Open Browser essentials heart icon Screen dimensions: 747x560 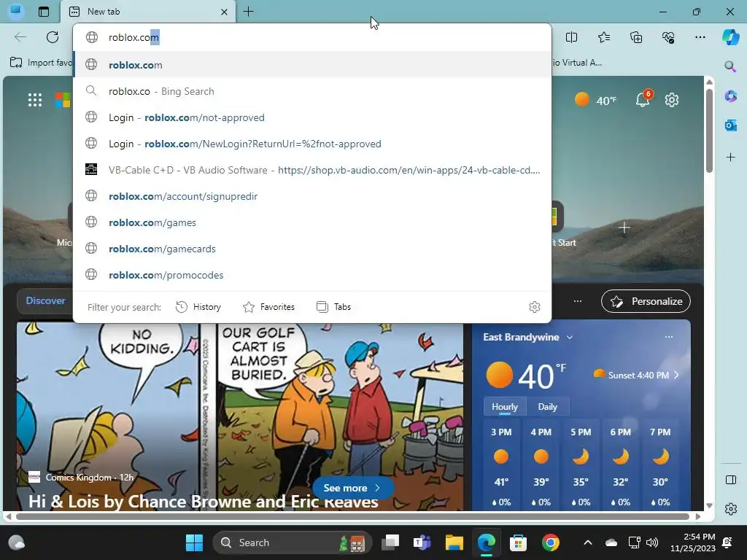point(668,37)
